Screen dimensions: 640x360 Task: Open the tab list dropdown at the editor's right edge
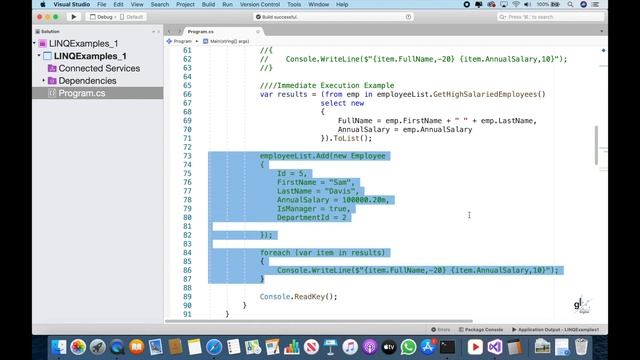point(602,31)
